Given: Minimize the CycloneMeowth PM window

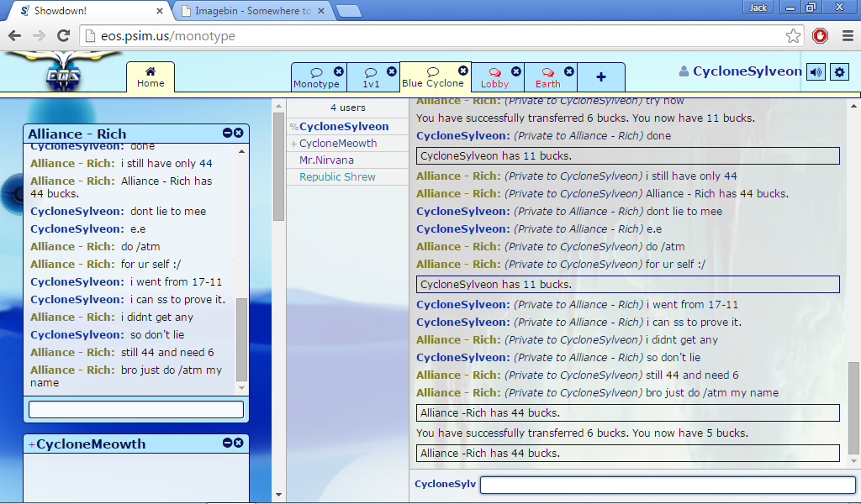Looking at the screenshot, I should (x=227, y=443).
